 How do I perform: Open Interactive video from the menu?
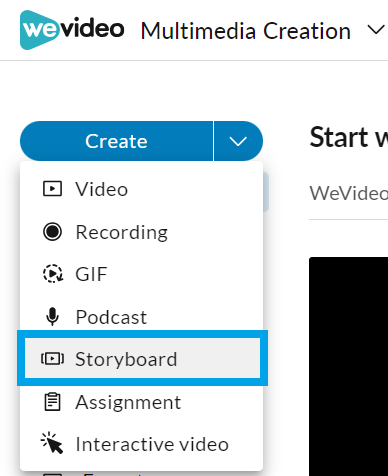tap(141, 444)
